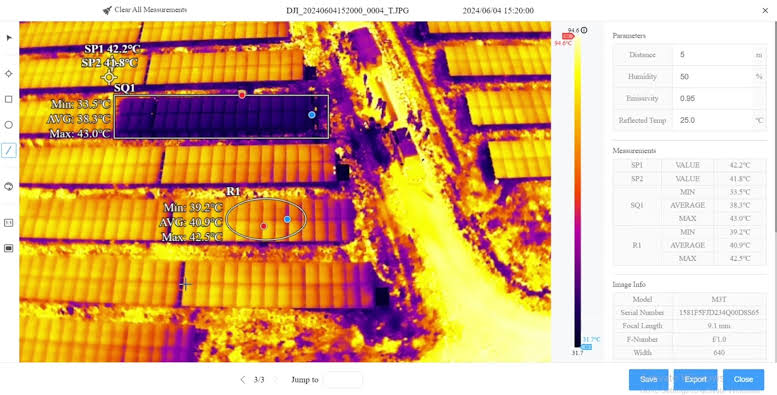Viewport: 777px width, 395px height.
Task: Click the 41.8°C value for SP2
Action: (x=740, y=178)
